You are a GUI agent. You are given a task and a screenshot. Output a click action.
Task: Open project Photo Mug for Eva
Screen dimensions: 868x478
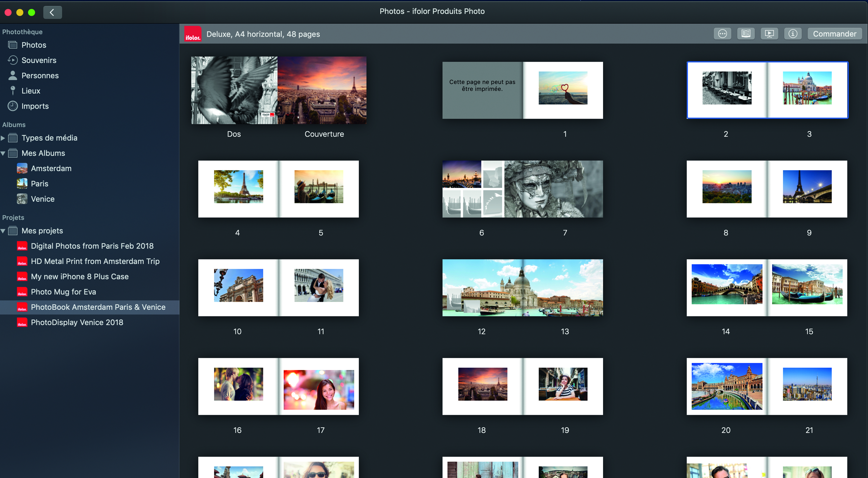click(x=63, y=292)
